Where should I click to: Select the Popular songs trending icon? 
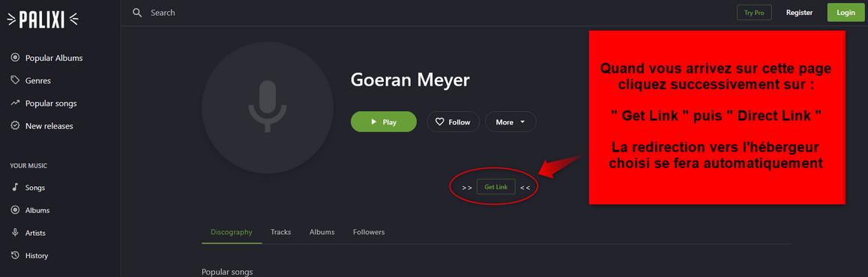16,103
